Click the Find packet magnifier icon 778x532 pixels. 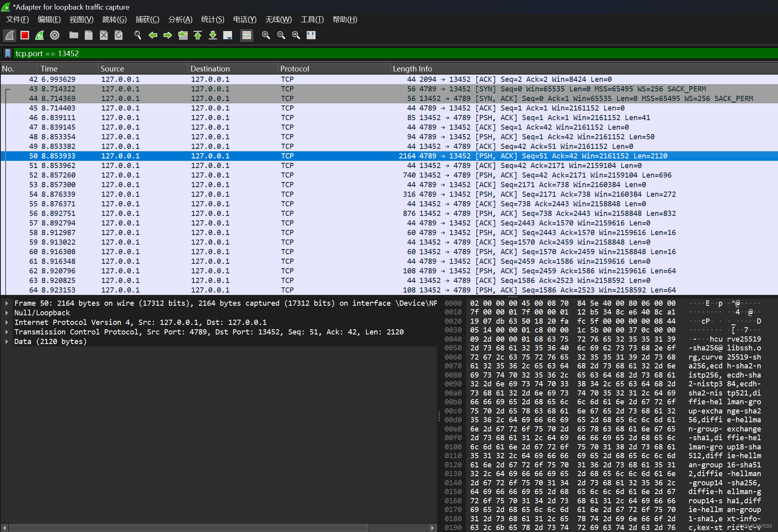click(x=138, y=35)
